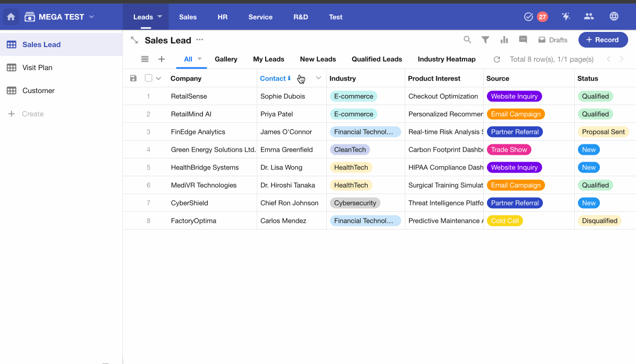The height and width of the screenshot is (364, 636).
Task: Click the blue Record button
Action: point(603,40)
